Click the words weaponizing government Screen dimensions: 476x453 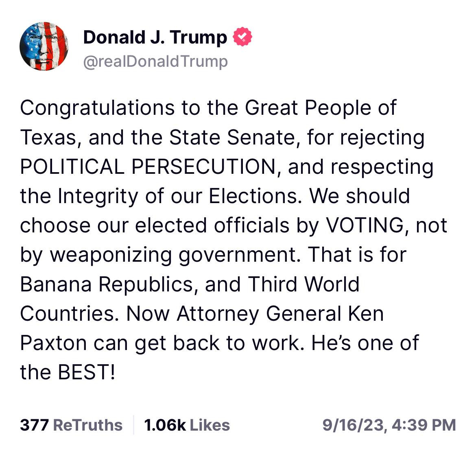[x=177, y=255]
